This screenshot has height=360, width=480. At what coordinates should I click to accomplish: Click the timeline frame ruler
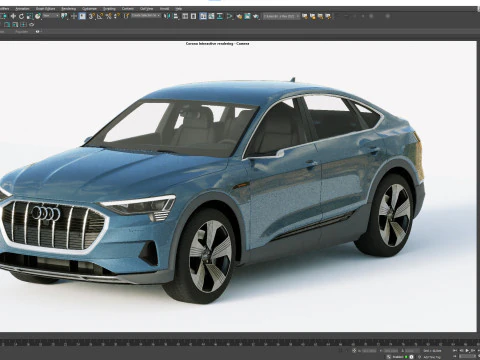240,342
